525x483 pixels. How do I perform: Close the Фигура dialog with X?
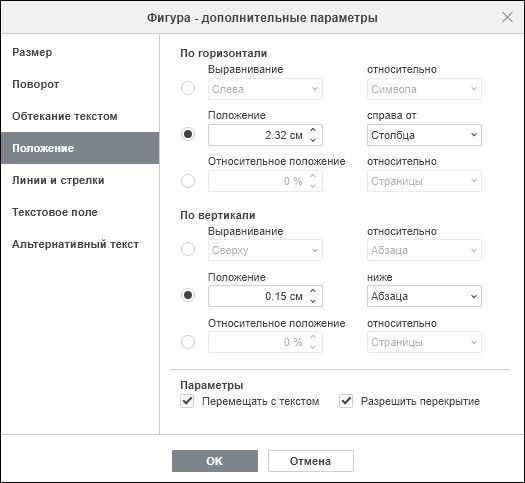coord(507,17)
